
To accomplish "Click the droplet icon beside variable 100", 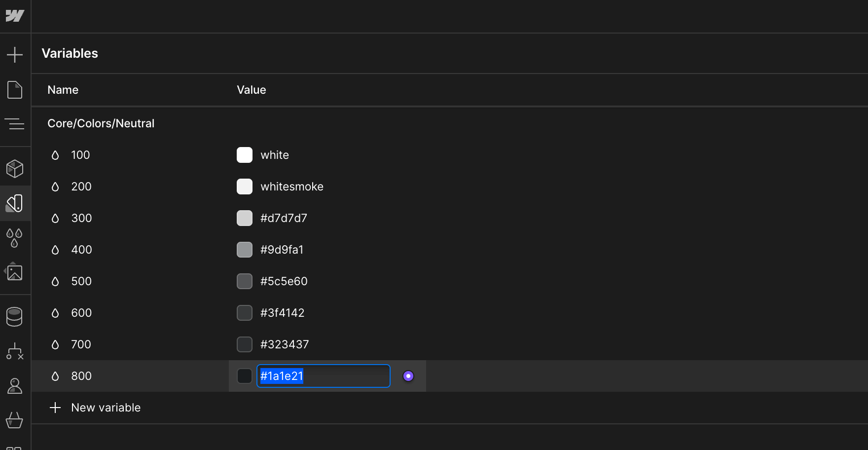I will click(55, 154).
